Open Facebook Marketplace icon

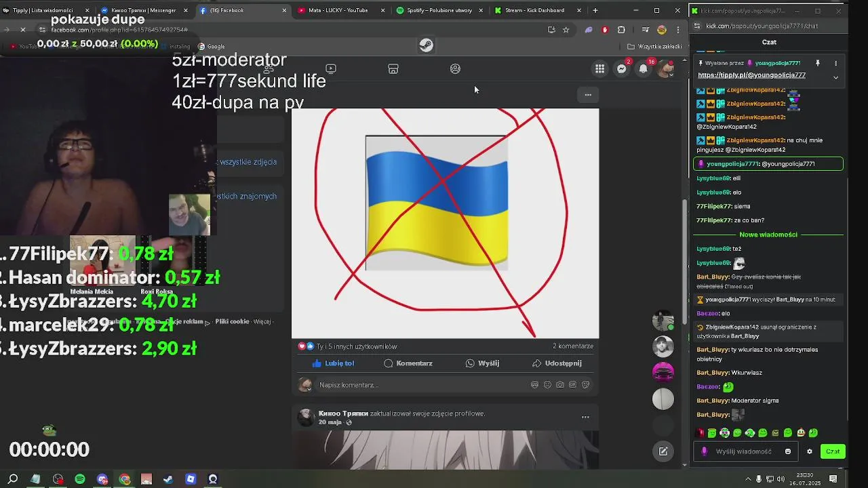click(393, 68)
